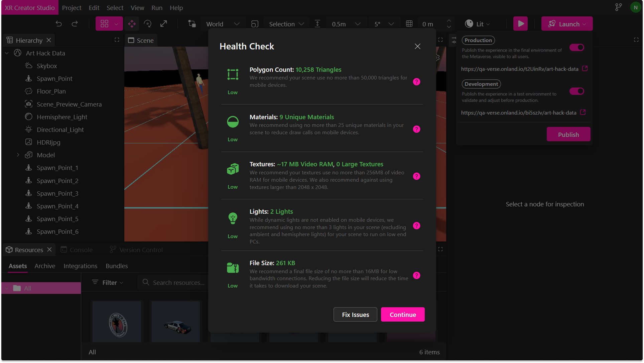Screen dimensions: 644x363
Task: Click the Fix Issues button
Action: [x=355, y=315]
